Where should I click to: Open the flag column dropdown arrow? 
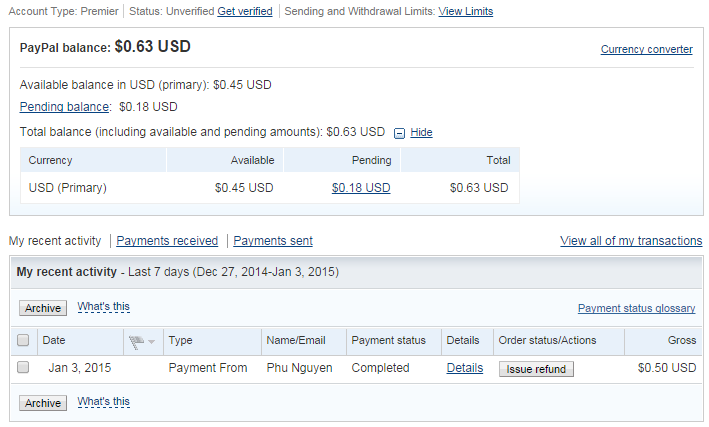[x=152, y=342]
